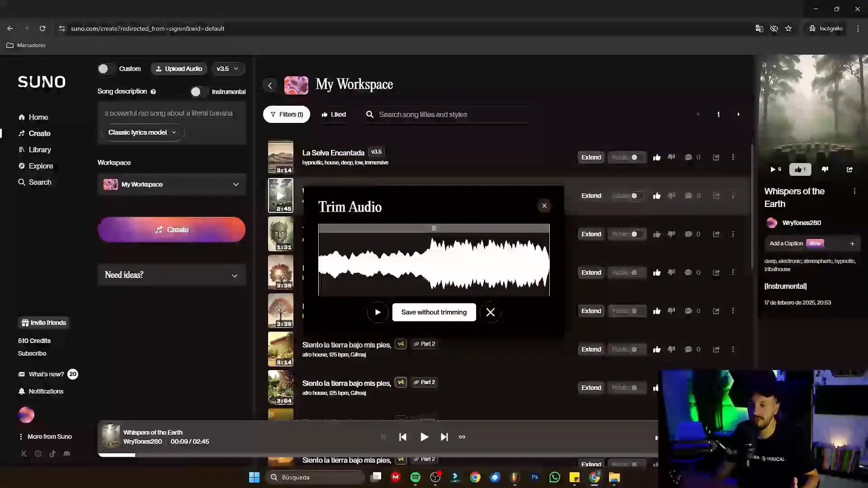Click the song description text field
Screen dimensions: 868x488
171,113
